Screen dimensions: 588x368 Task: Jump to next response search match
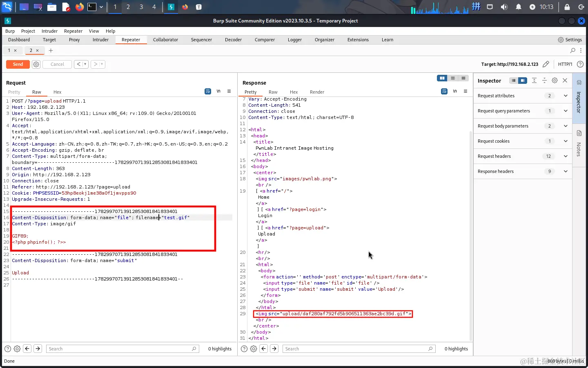(x=274, y=349)
